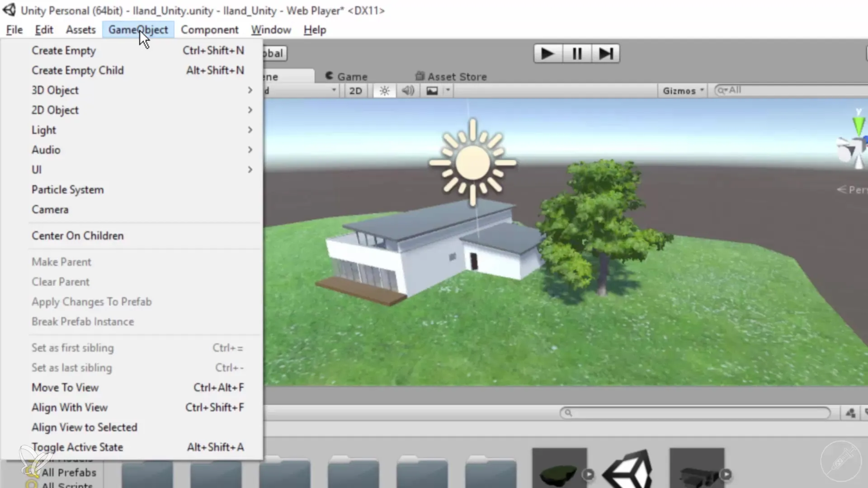The image size is (868, 488).
Task: Expand the 2D Object submenu
Action: (x=132, y=110)
